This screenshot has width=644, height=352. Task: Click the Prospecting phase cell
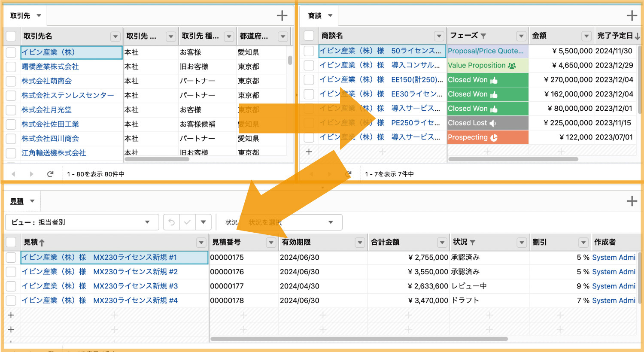[x=488, y=137]
